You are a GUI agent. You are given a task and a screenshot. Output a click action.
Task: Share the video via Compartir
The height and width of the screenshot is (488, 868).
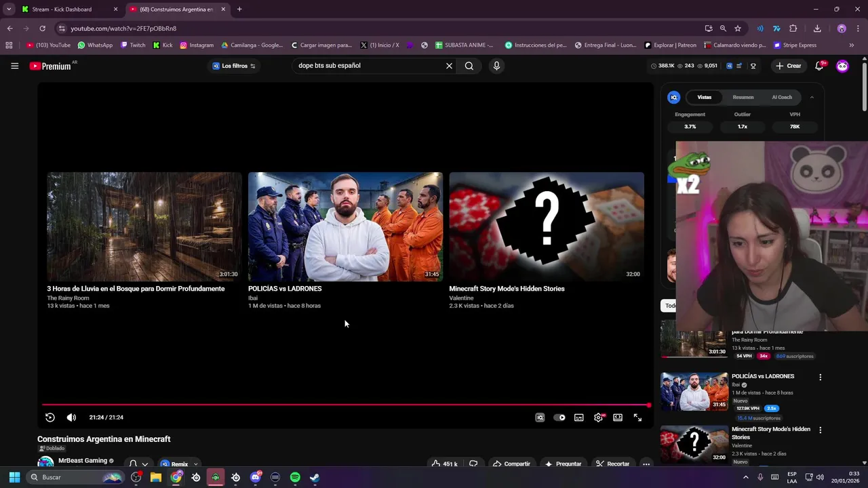tap(511, 464)
